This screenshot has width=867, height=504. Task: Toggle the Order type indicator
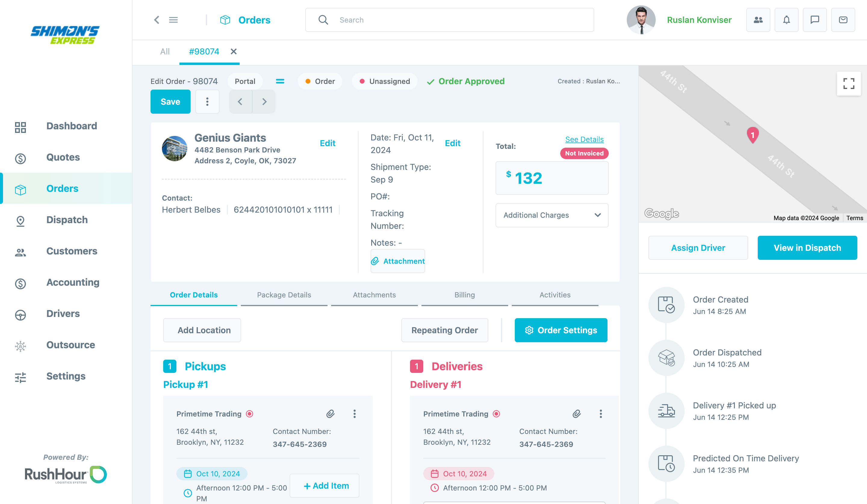coord(320,81)
